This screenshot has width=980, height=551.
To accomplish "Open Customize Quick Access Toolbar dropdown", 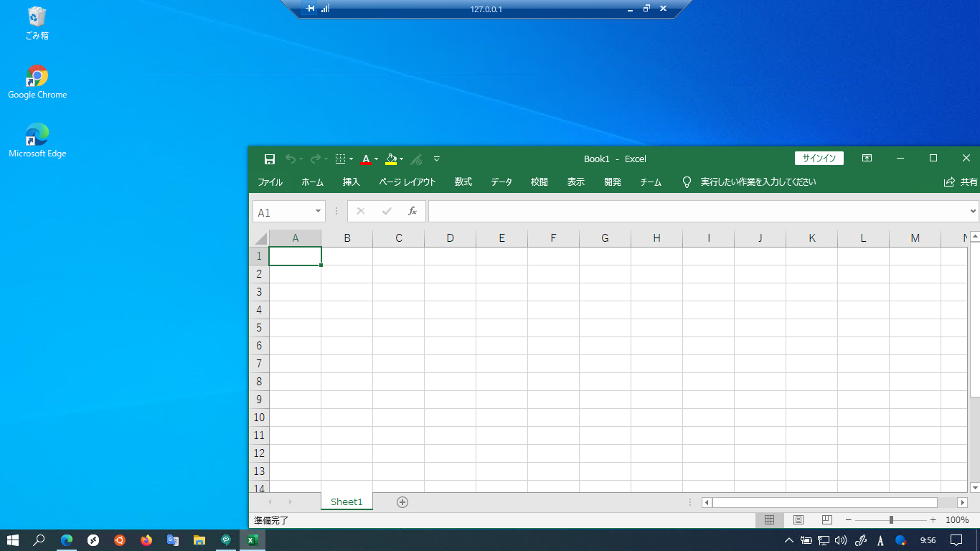I will (x=437, y=159).
